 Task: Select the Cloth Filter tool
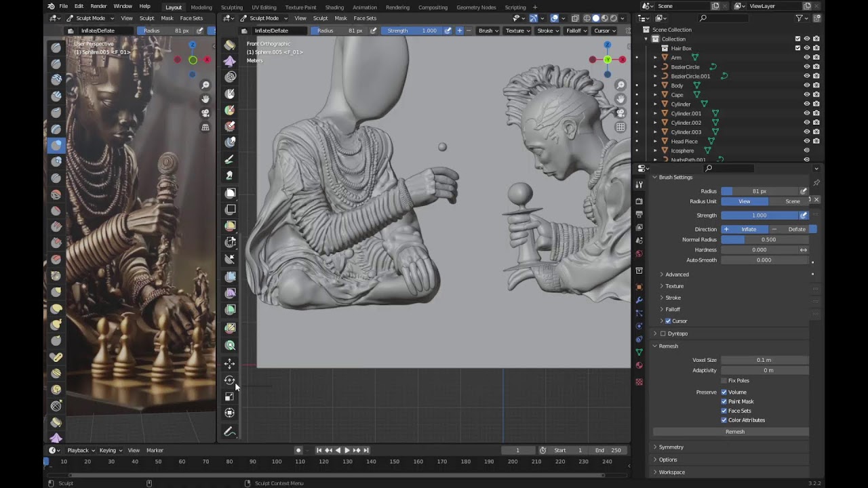pos(230,293)
